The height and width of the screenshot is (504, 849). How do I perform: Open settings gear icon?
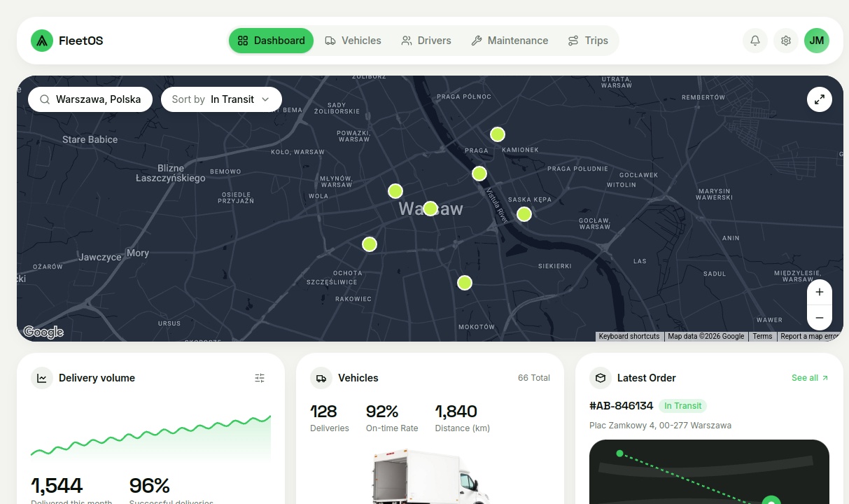click(786, 41)
